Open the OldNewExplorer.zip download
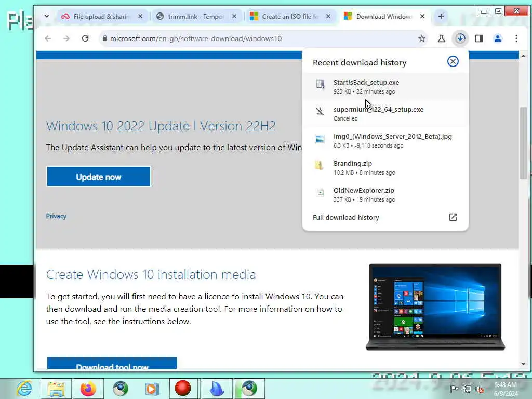This screenshot has height=399, width=532. tap(385, 195)
